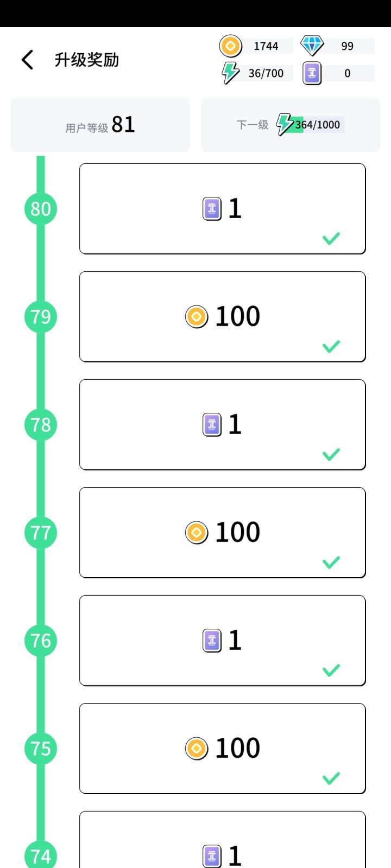
Task: Open the level 78 reward card
Action: coord(222,424)
